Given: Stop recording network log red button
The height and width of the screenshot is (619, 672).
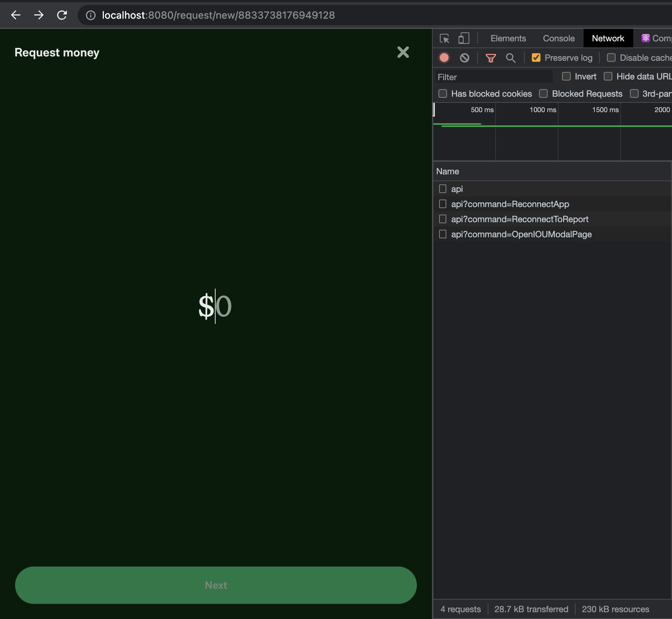Looking at the screenshot, I should tap(444, 58).
